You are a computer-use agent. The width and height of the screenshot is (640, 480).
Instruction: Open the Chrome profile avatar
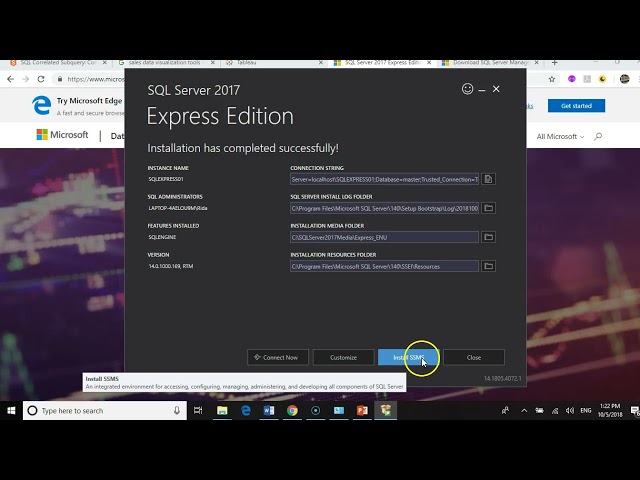pos(624,79)
